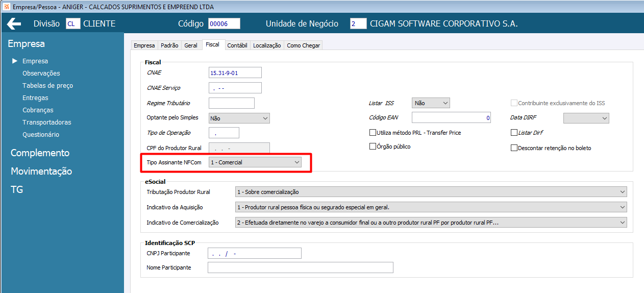Expand the Complemento sidebar section
The height and width of the screenshot is (293, 644).
40,153
